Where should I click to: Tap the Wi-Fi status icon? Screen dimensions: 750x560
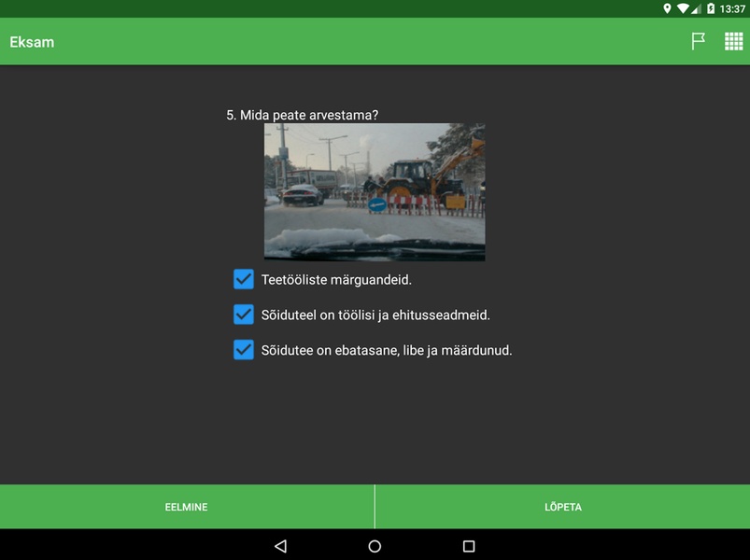(x=683, y=8)
